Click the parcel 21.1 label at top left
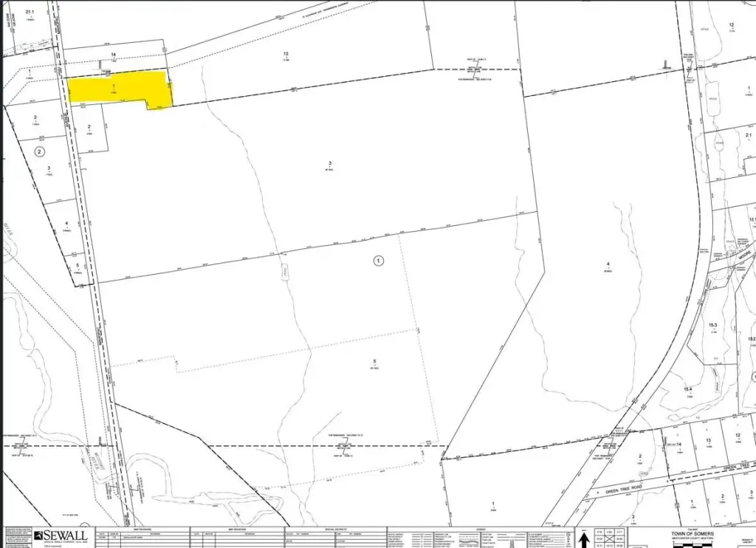 coord(30,13)
